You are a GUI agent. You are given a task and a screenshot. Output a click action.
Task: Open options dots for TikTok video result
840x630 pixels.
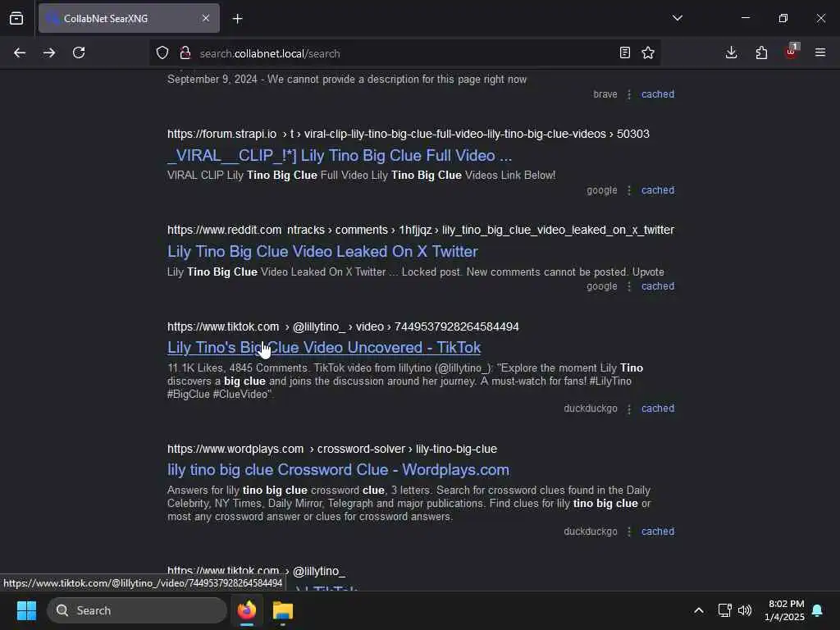629,409
